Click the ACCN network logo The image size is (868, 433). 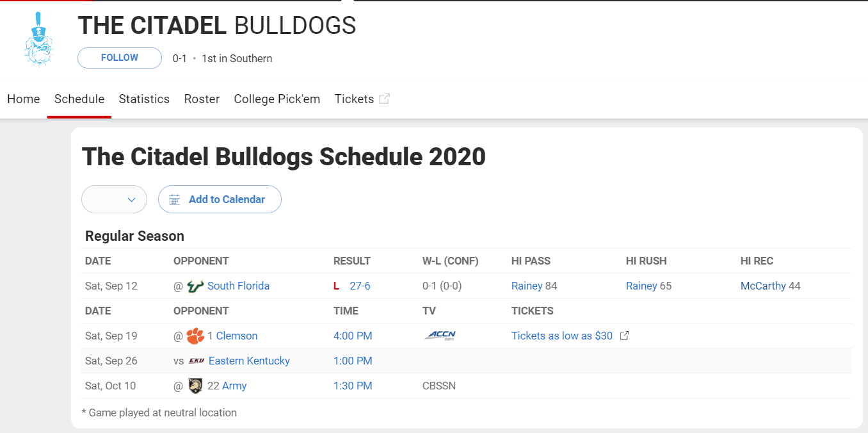440,336
